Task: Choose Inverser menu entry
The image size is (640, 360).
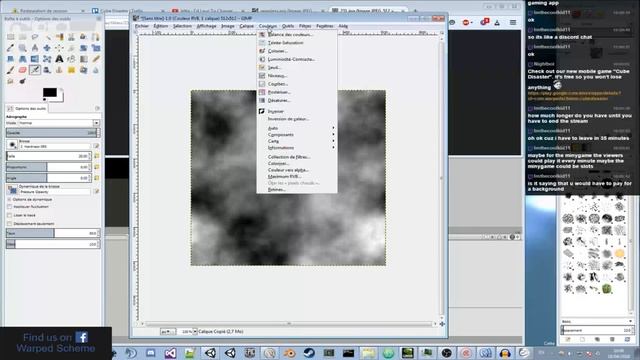Action: tap(297, 111)
